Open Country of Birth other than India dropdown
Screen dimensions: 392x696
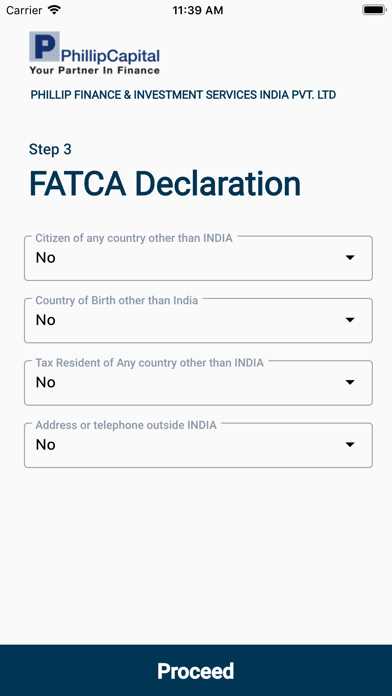click(198, 320)
